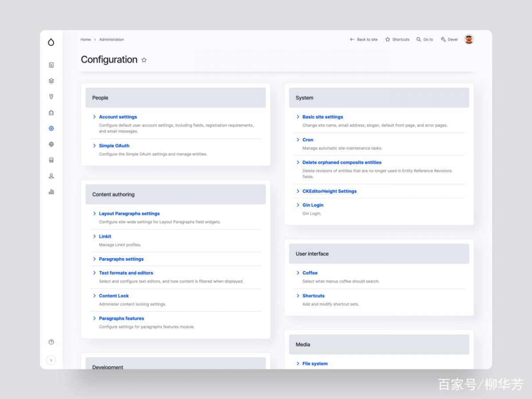The image size is (532, 399).
Task: Click the Go to search magnifier icon
Action: click(x=419, y=39)
